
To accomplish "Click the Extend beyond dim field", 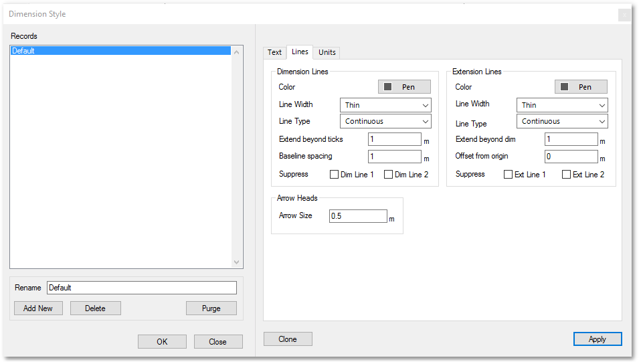I will [x=571, y=139].
